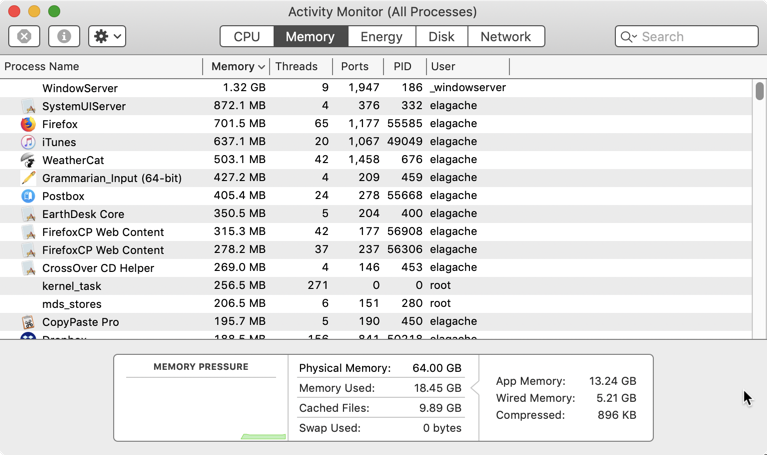Click the Wired Memory 5.21 GB value
This screenshot has width=767, height=455.
click(x=616, y=398)
